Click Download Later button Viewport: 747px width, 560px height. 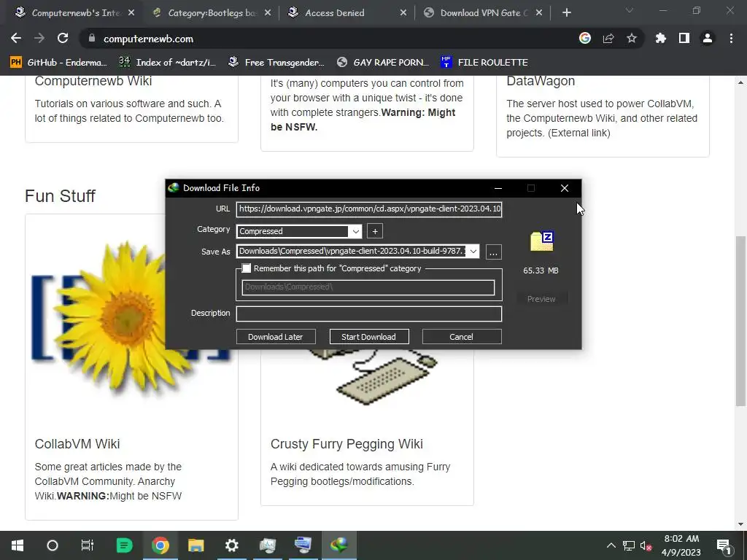(275, 337)
